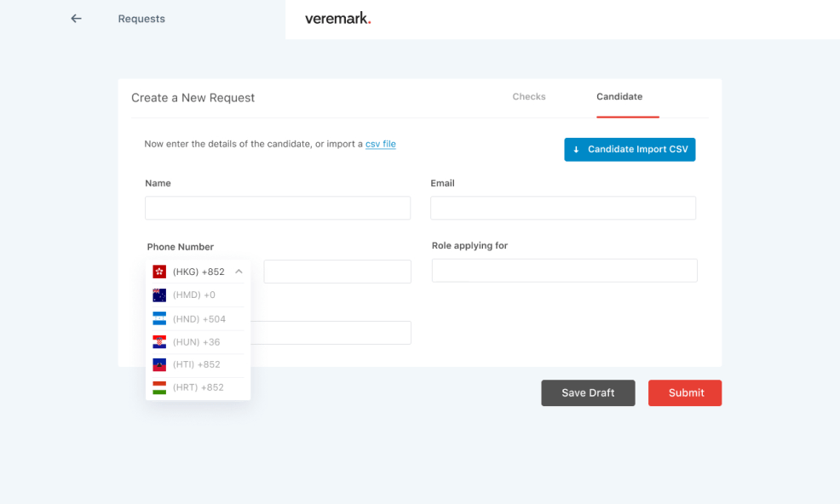Submit the new request

[x=685, y=393]
